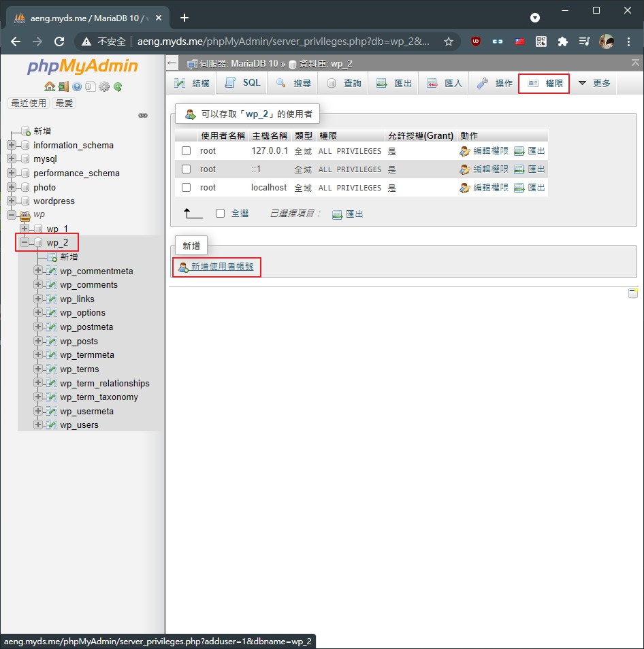The width and height of the screenshot is (644, 649).
Task: Expand the information_schema database node
Action: pyautogui.click(x=12, y=145)
